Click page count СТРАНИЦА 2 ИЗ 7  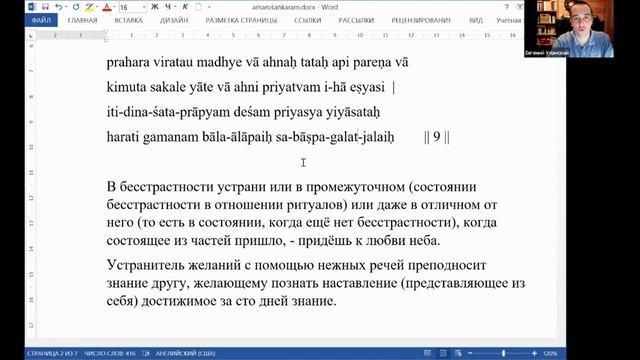point(52,353)
